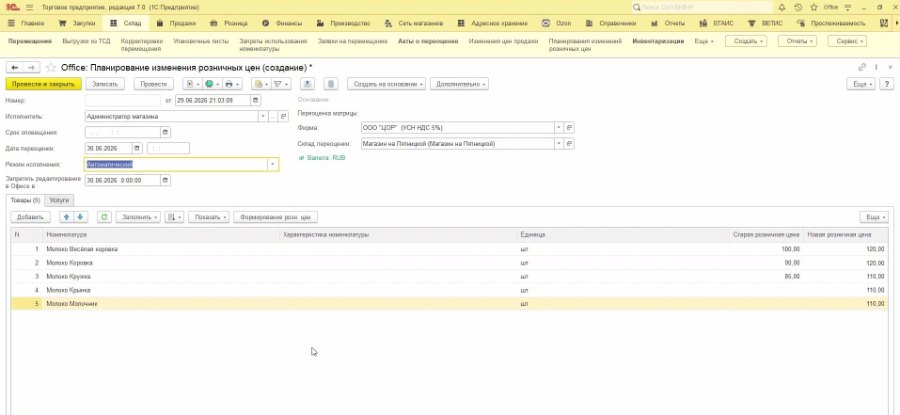Viewport: 900px width, 415px height.
Task: Open the Закупки section
Action: click(77, 24)
